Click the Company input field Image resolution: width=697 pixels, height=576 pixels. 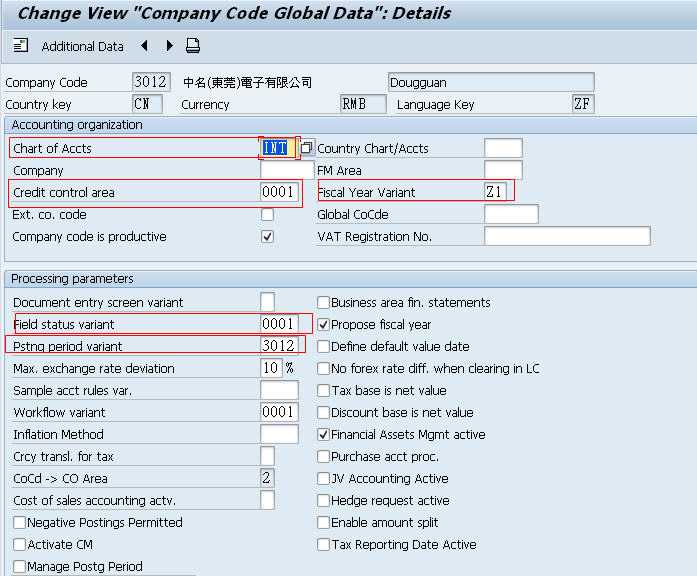click(287, 170)
